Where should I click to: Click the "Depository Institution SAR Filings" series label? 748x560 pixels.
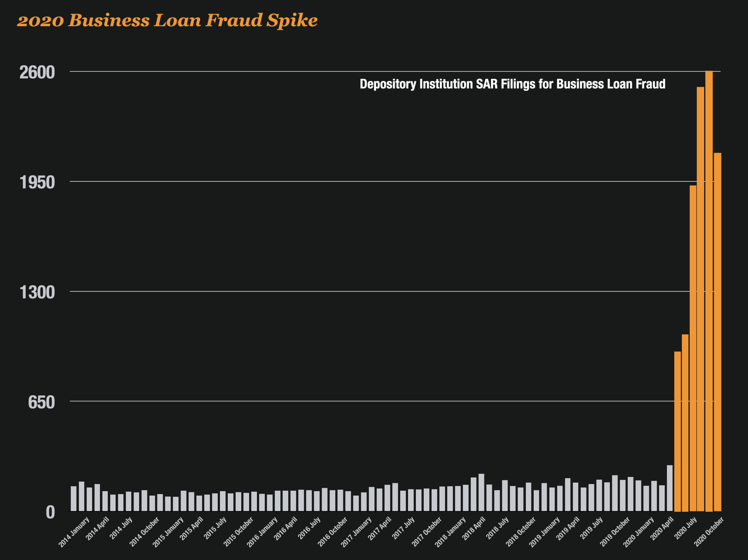pos(512,84)
